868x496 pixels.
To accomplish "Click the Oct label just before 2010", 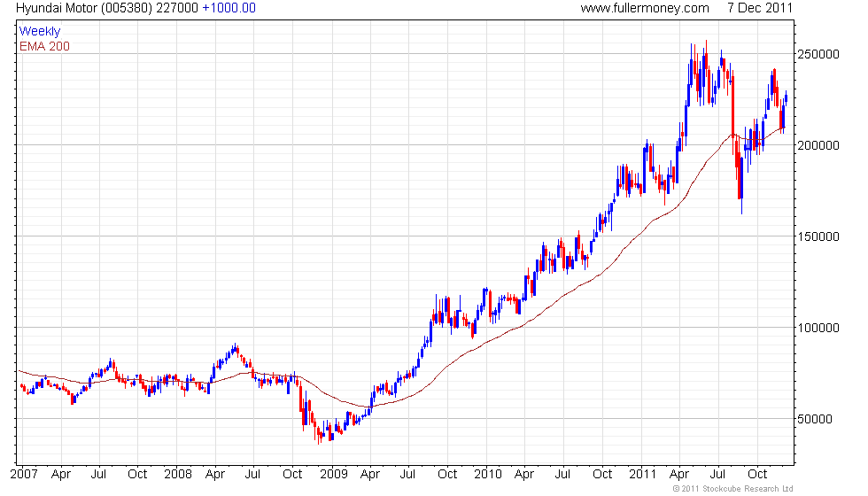I will click(x=447, y=475).
